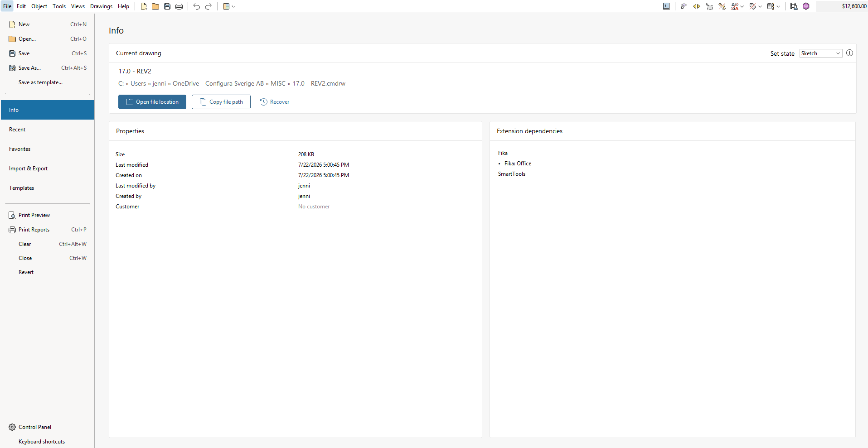Open Keyboard shortcuts at sidebar bottom
868x448 pixels.
tap(42, 442)
